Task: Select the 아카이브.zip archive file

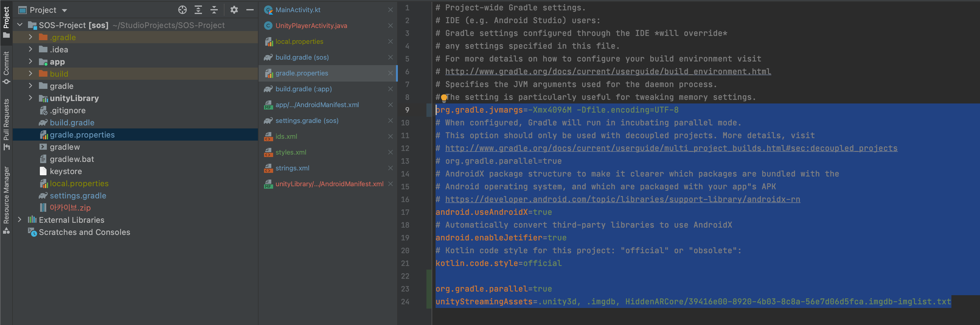Action: [x=70, y=208]
